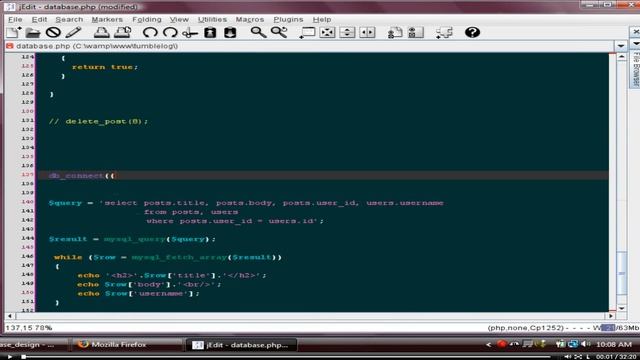The height and width of the screenshot is (360, 640).
Task: Click the horizontal scrollbar left arrow
Action: tap(10, 316)
